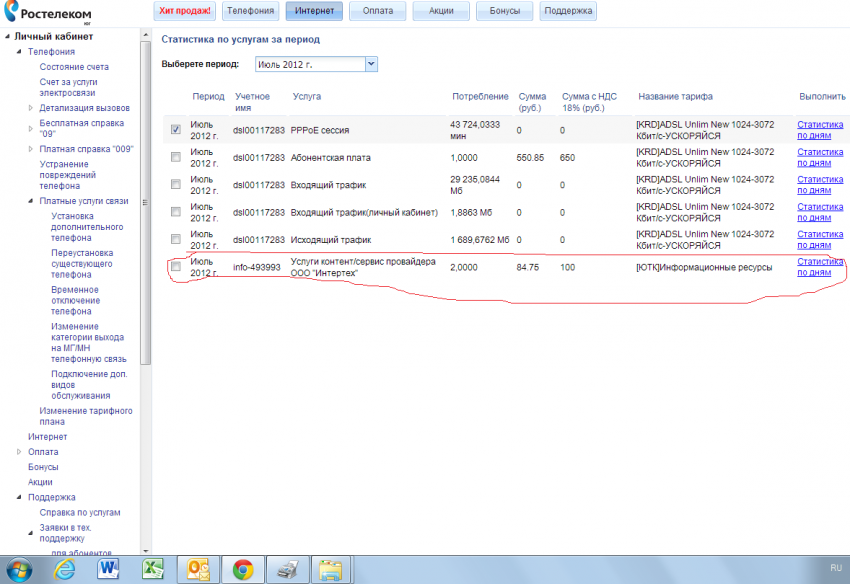Open the file explorer taskbar icon

pyautogui.click(x=329, y=569)
